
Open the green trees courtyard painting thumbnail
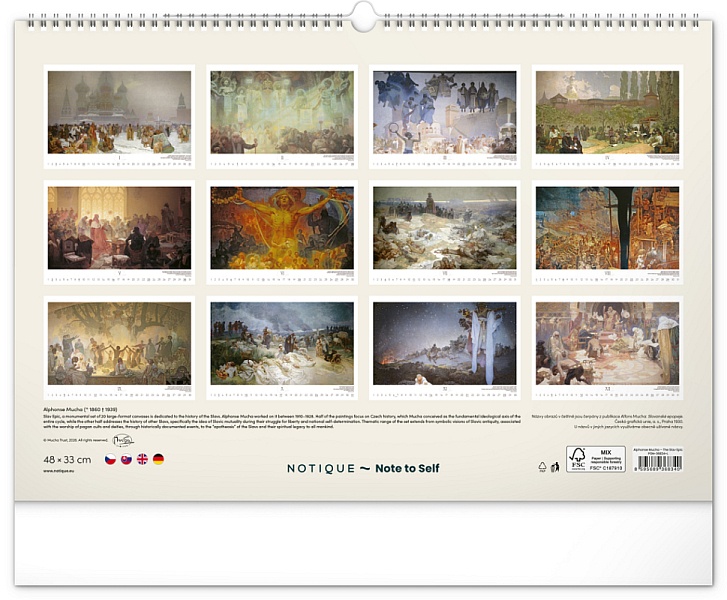pyautogui.click(x=607, y=112)
